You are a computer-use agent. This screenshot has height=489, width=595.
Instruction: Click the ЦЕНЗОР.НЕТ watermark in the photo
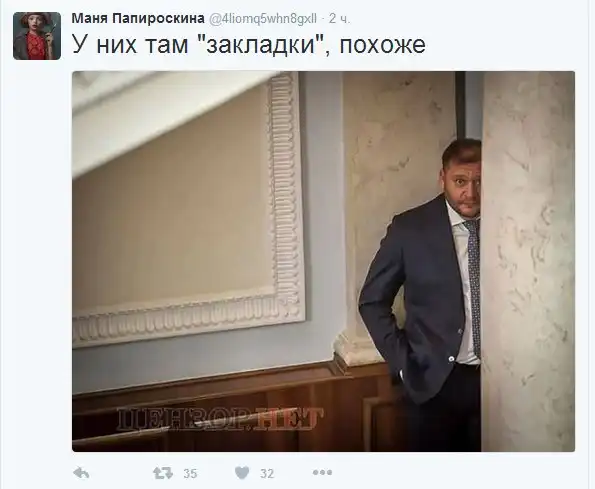[220, 419]
